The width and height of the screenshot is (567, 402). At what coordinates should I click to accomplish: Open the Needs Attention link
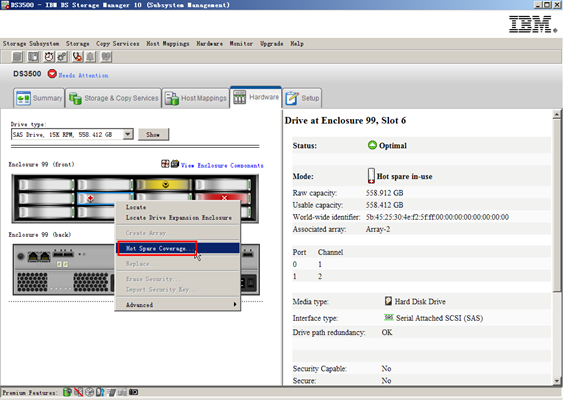(84, 75)
